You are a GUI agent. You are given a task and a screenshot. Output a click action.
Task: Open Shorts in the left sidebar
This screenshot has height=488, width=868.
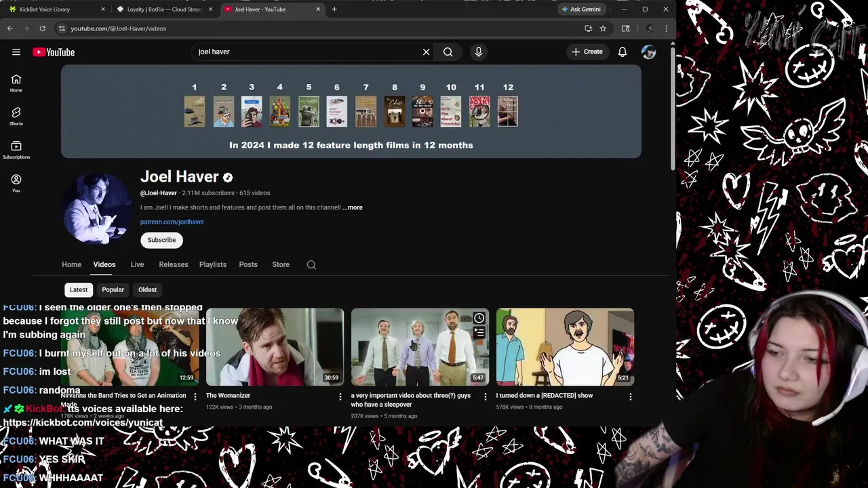click(16, 117)
